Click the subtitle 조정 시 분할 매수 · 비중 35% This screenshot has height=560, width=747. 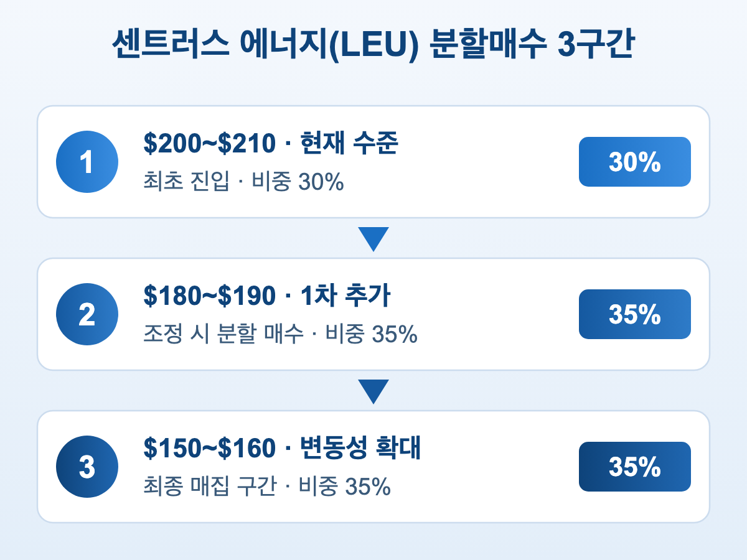[280, 335]
